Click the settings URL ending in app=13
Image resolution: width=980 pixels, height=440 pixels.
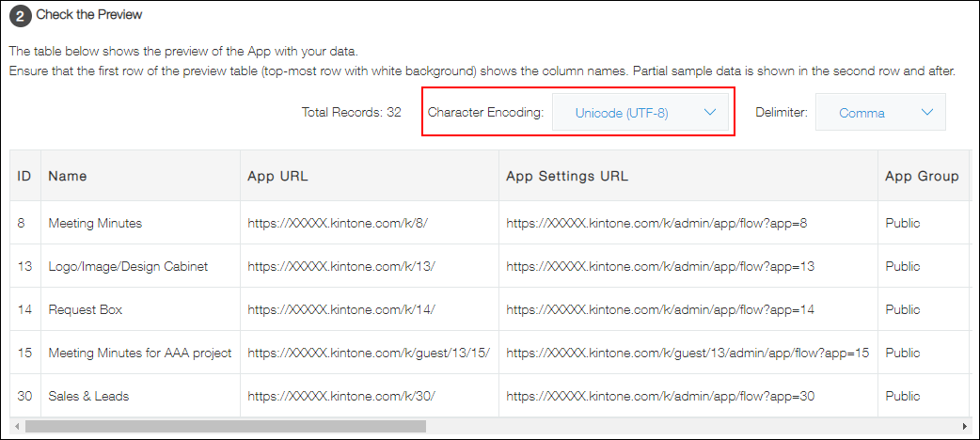(660, 266)
